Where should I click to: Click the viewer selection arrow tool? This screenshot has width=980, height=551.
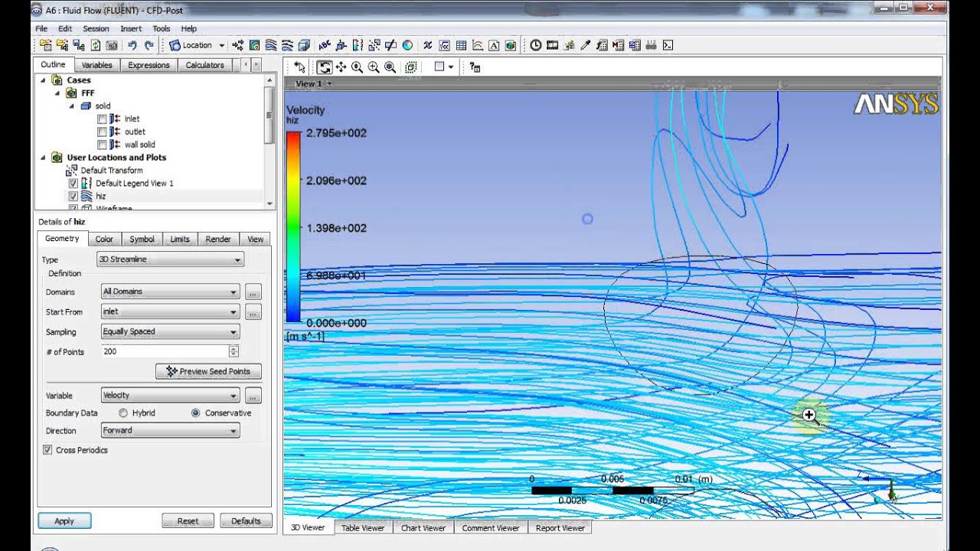(x=299, y=67)
